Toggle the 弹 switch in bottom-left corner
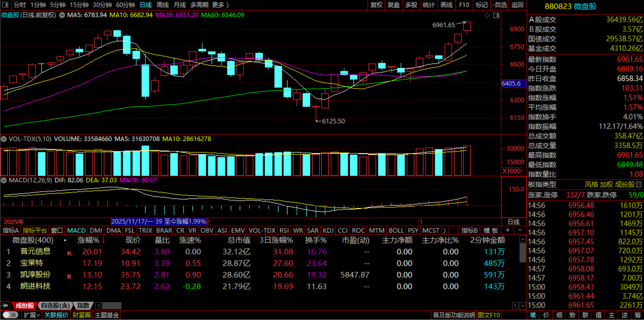 point(10,315)
